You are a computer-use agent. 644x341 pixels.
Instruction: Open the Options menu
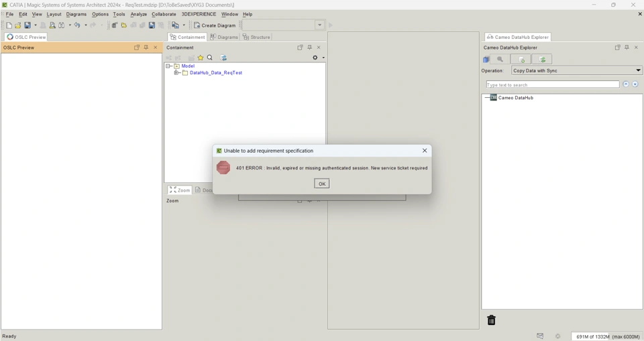(100, 14)
